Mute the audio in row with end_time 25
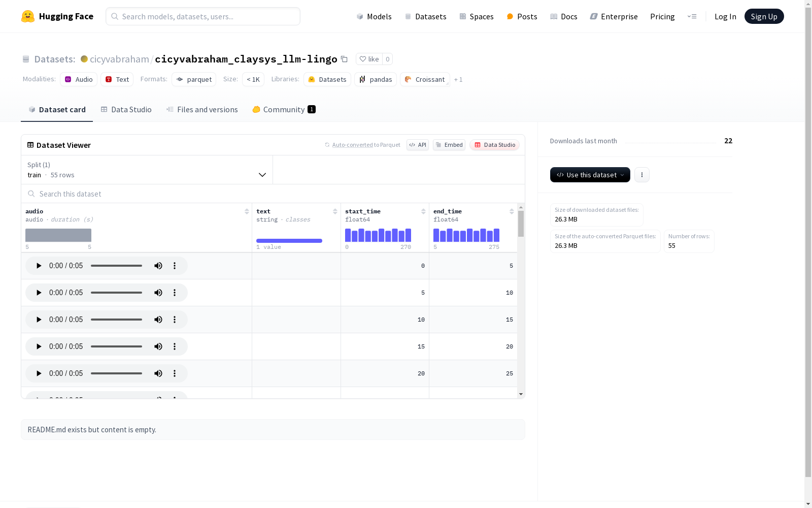The height and width of the screenshot is (508, 812). click(x=158, y=373)
